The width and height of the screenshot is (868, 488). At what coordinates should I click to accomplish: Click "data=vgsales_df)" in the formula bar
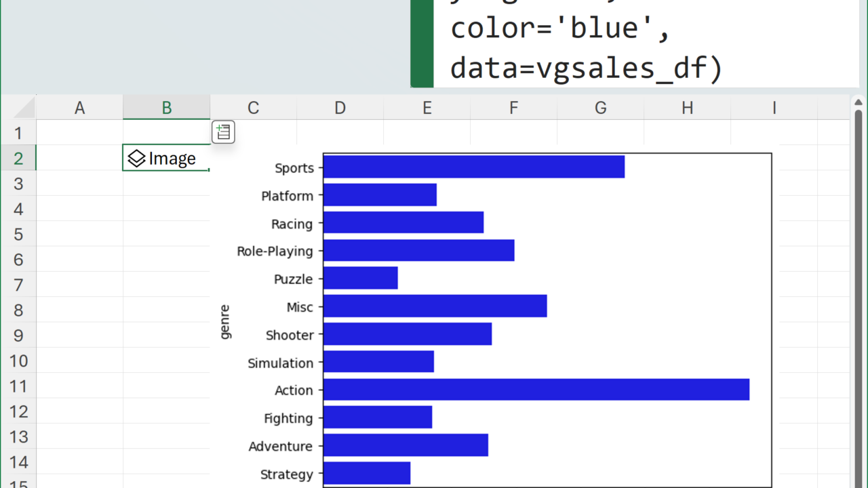(587, 68)
